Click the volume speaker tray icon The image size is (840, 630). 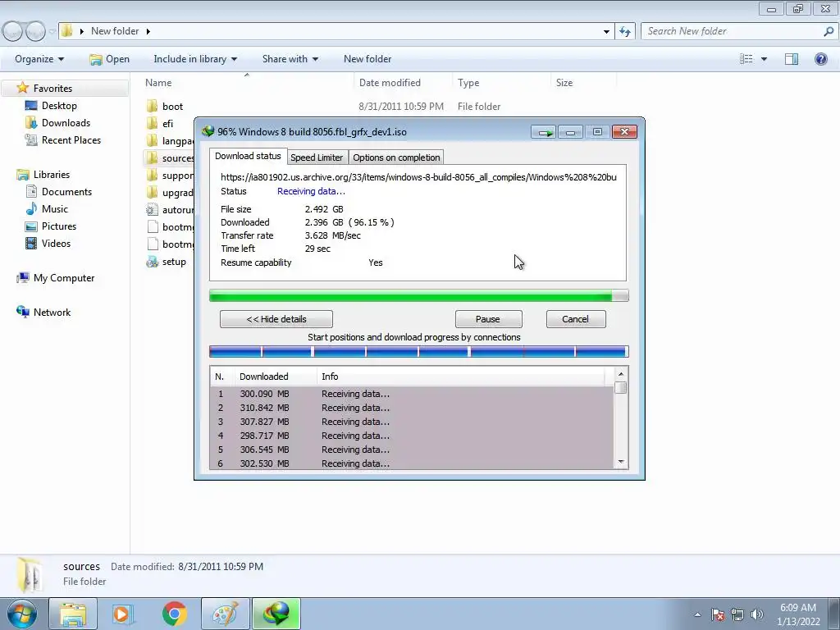757,614
